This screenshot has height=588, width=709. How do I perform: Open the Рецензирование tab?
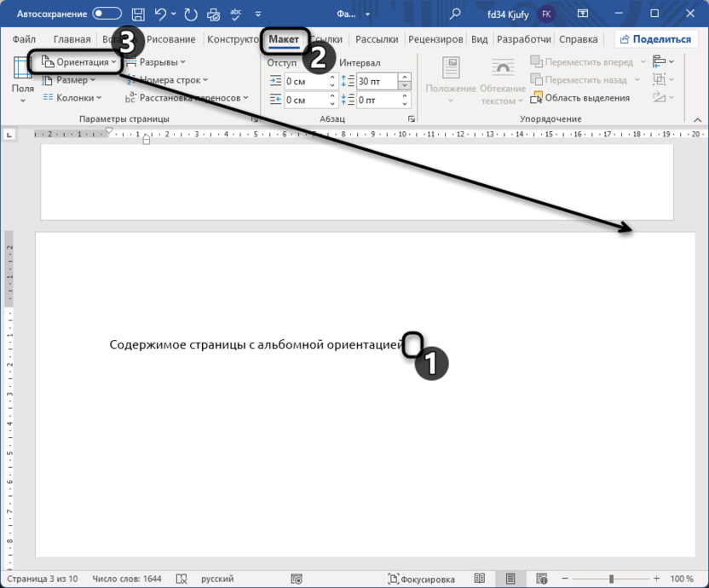[436, 38]
